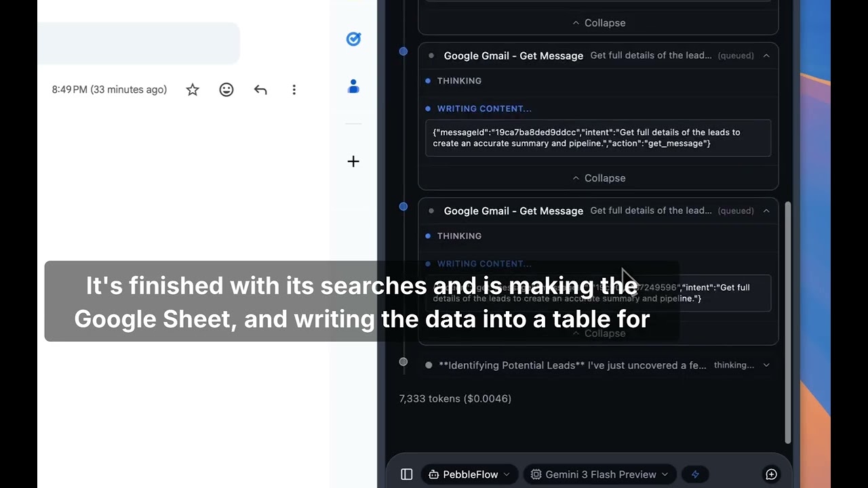Viewport: 868px width, 488px height.
Task: Star the email received at 8:49 PM
Action: 193,89
